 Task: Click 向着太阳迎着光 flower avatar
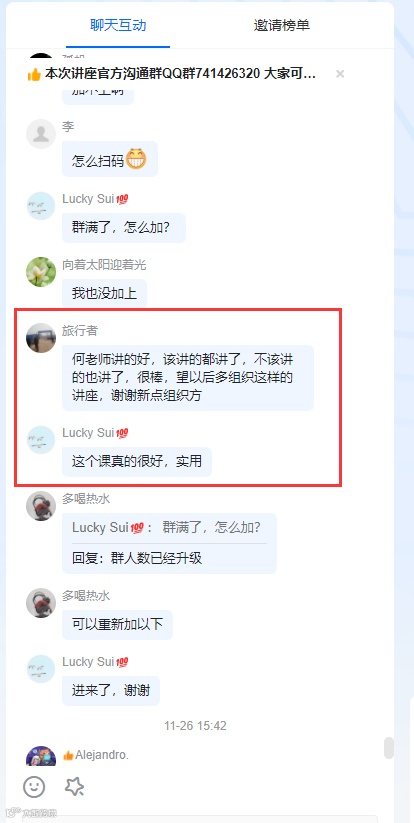[x=41, y=272]
